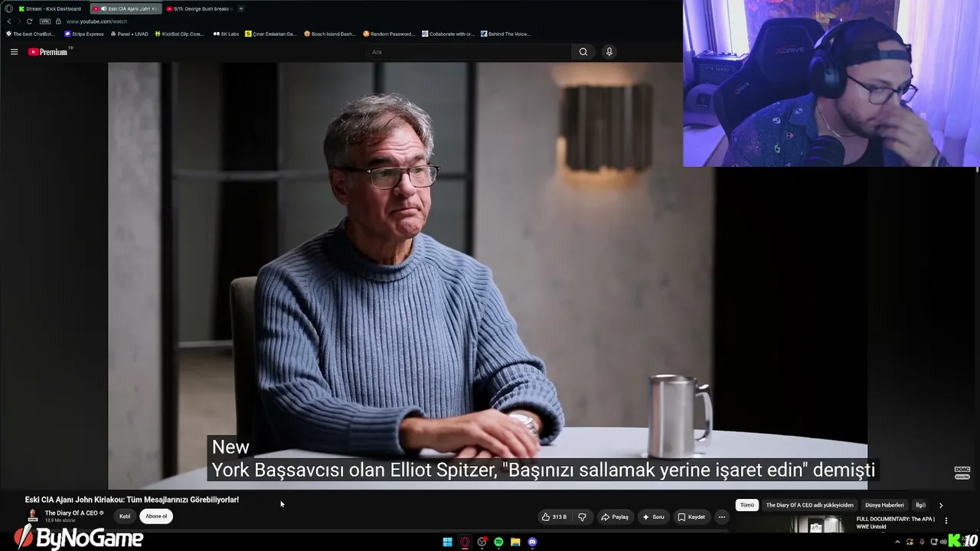Open 'The best ChatBot' bookmark

point(31,34)
